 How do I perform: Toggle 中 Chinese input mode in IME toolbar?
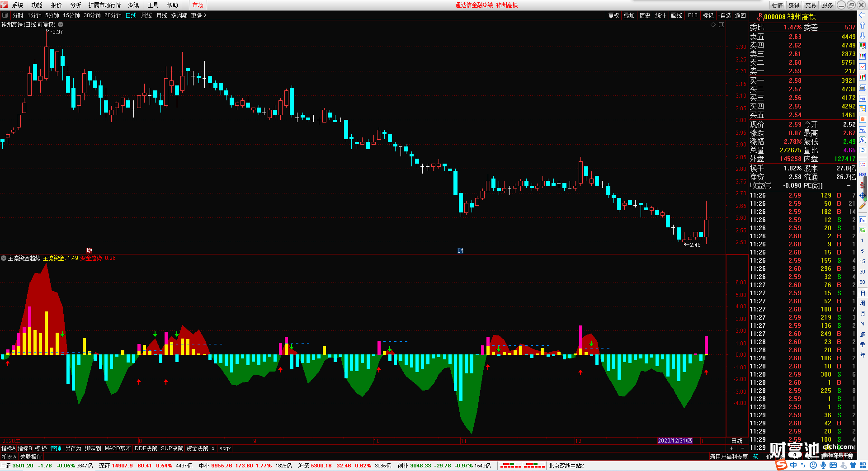[793, 465]
